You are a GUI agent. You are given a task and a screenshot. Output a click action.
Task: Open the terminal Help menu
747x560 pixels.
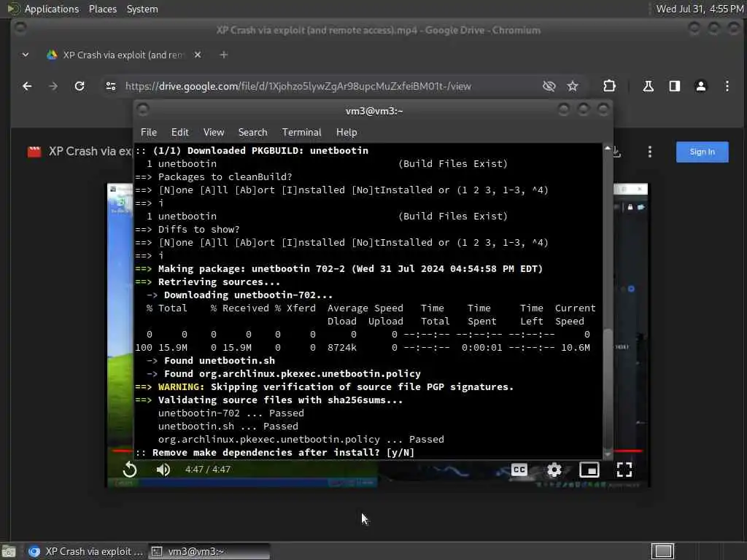point(347,133)
